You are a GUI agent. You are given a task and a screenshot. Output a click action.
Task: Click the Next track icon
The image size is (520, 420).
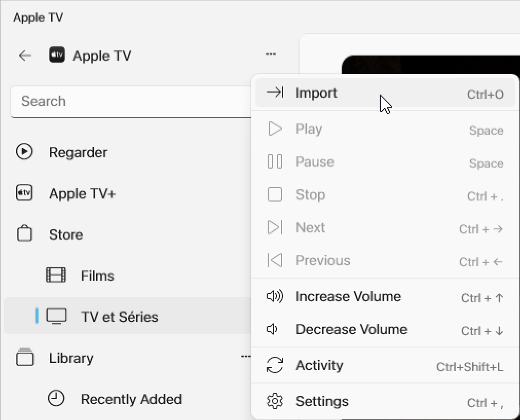click(x=275, y=227)
